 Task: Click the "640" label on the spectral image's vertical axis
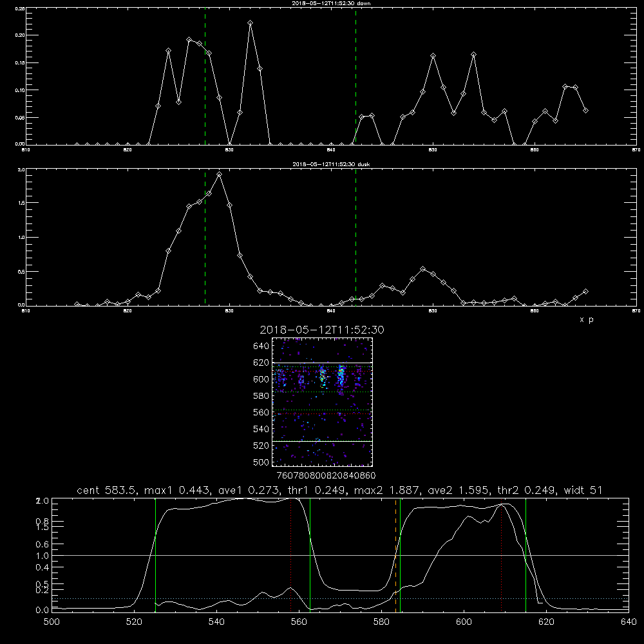point(261,346)
